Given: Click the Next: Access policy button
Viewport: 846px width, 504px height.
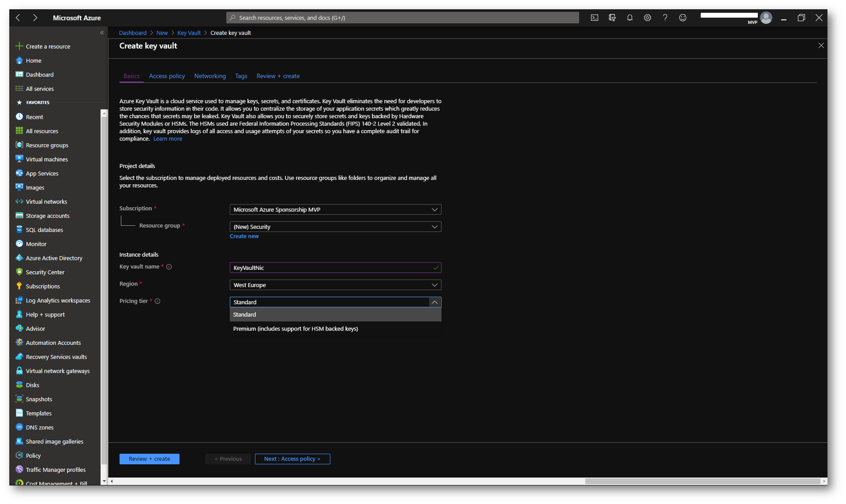Looking at the screenshot, I should tap(292, 459).
